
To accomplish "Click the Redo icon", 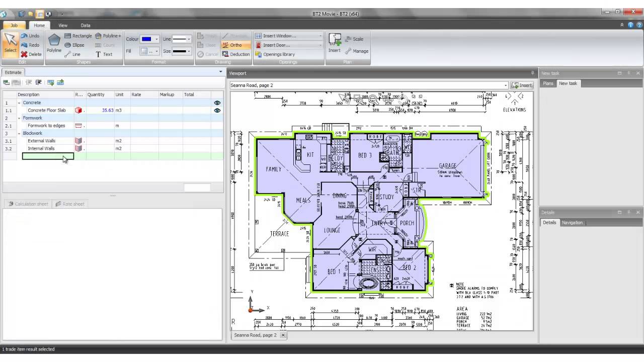I will (x=24, y=45).
